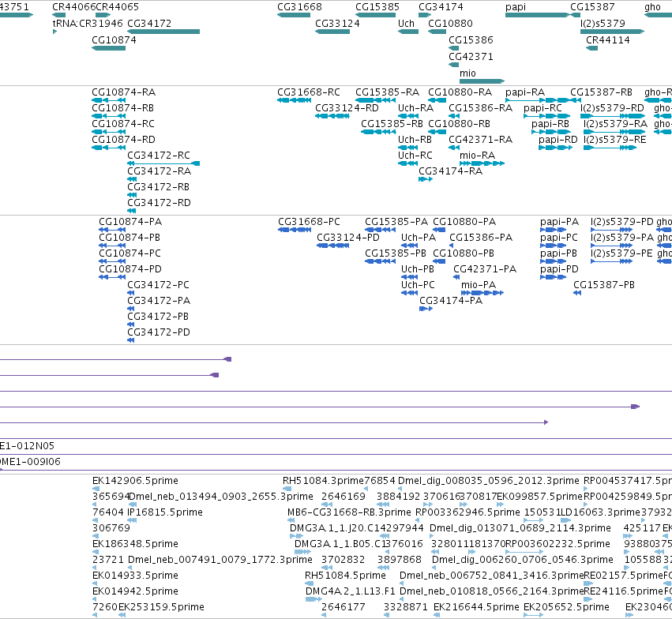Click the CR44066 gene label
The height and width of the screenshot is (619, 672).
73,7
